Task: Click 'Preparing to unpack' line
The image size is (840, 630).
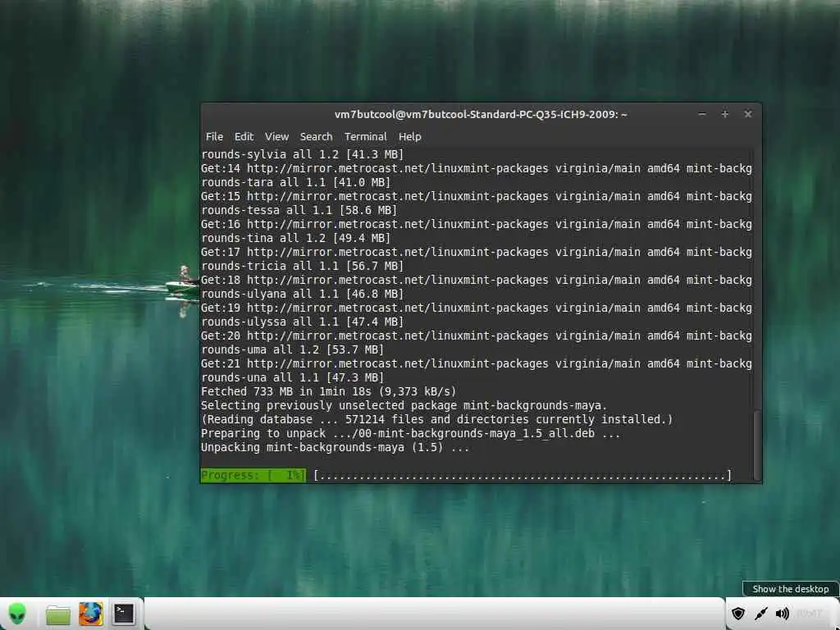Action: pos(410,433)
